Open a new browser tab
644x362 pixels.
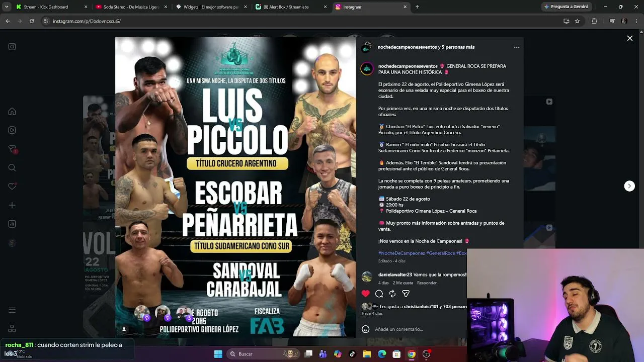coord(417,7)
